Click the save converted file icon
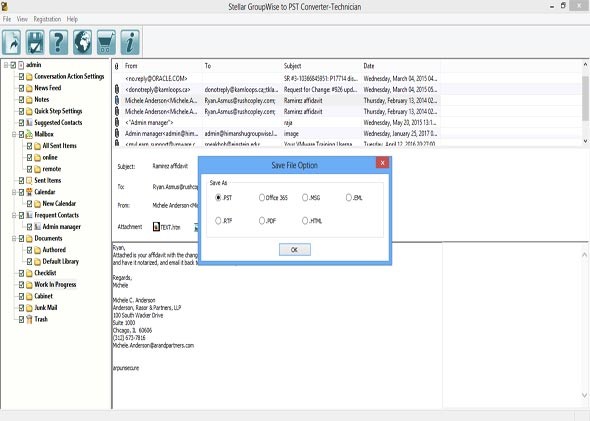 pyautogui.click(x=35, y=42)
